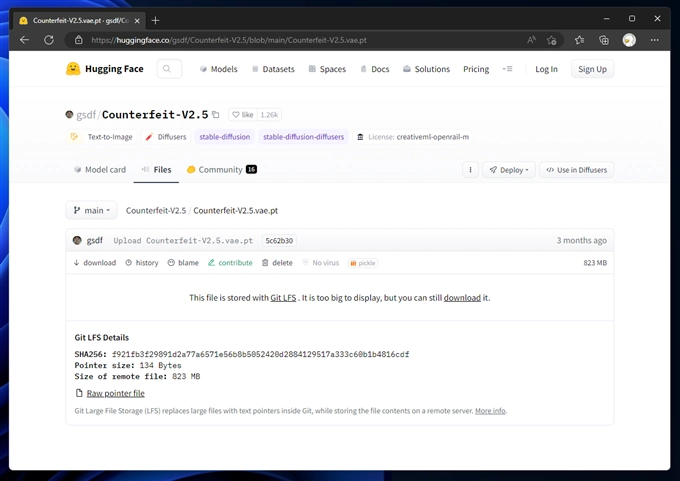Open More info link about LFS
This screenshot has width=680, height=481.
point(490,410)
